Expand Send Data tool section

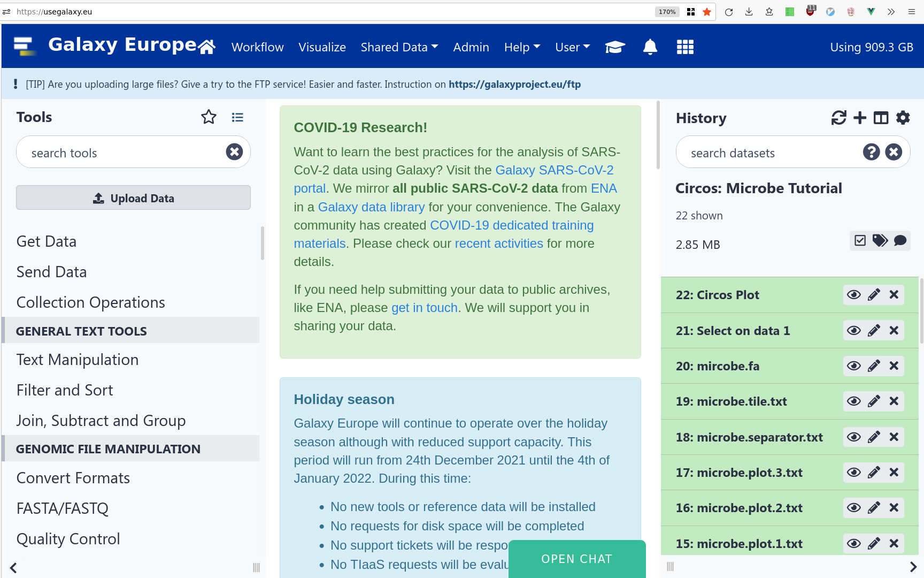51,272
